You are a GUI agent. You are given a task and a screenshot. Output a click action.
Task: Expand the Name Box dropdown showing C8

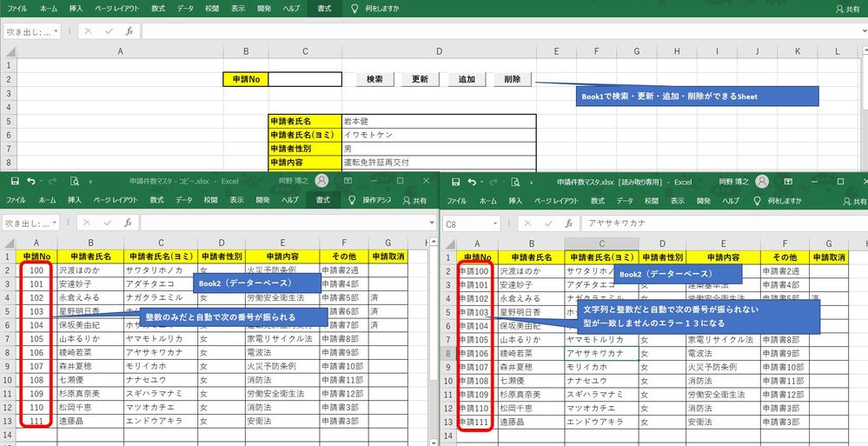pyautogui.click(x=495, y=223)
